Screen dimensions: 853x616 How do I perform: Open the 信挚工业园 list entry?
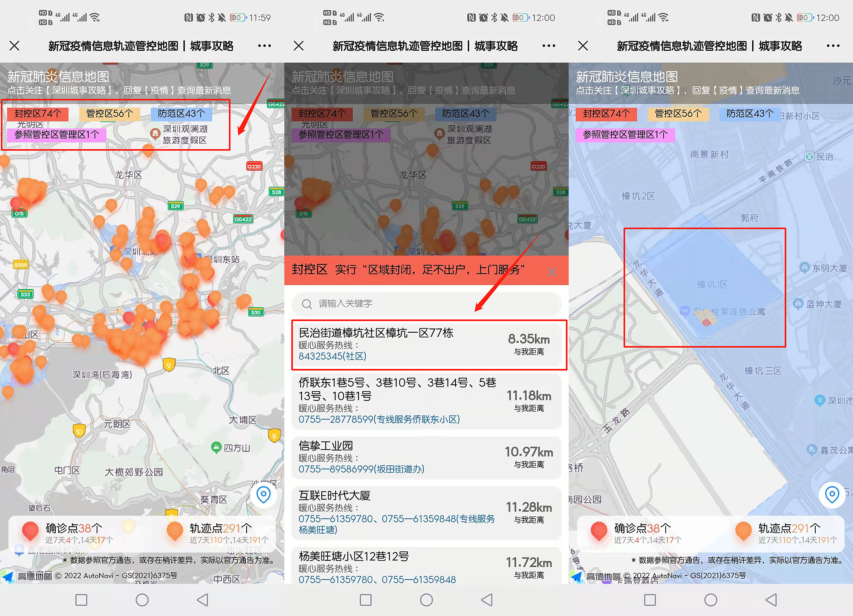(426, 458)
